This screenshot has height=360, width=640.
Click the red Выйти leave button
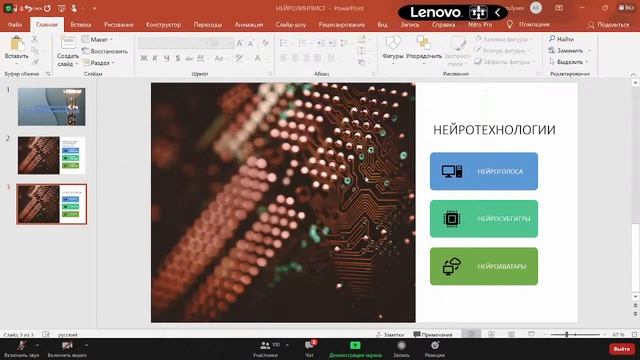coord(621,349)
